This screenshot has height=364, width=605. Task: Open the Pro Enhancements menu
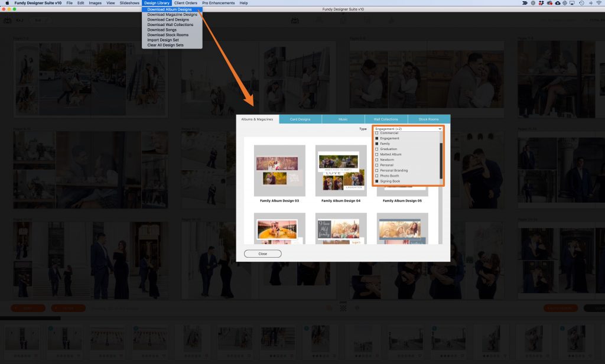click(x=219, y=3)
